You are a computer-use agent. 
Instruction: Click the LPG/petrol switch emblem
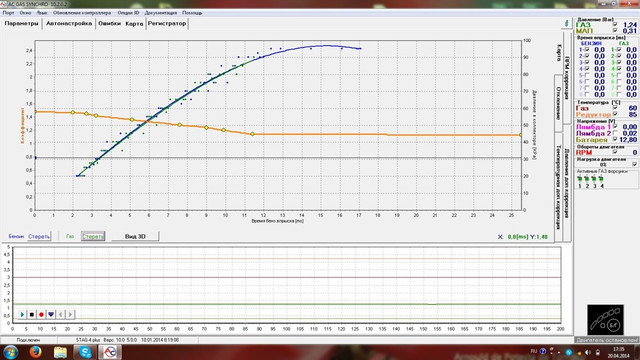(605, 320)
